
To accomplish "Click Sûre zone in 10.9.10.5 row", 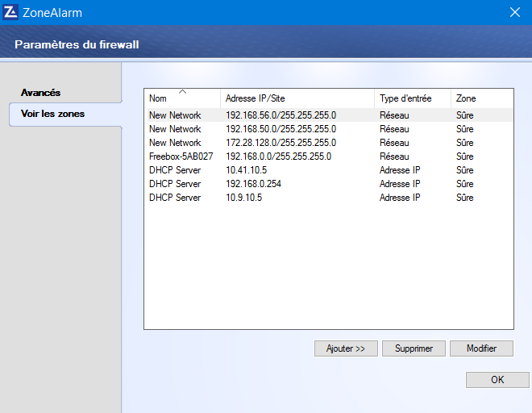I will [465, 198].
